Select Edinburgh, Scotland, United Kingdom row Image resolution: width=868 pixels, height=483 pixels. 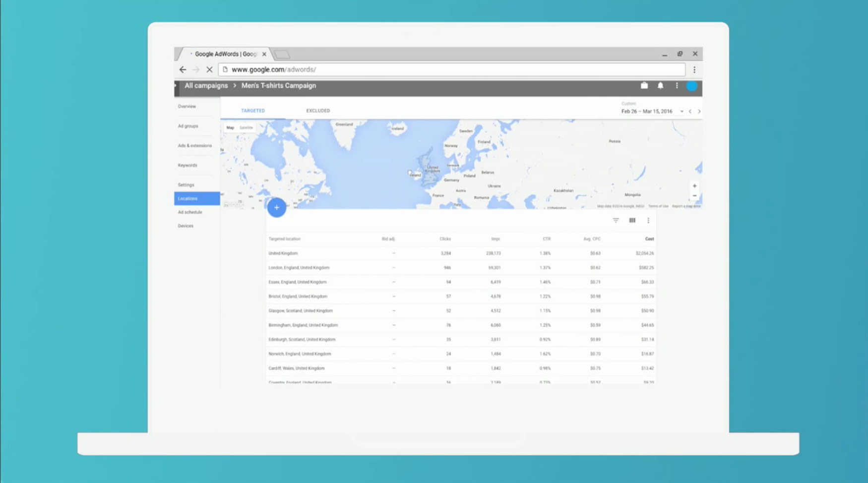461,340
